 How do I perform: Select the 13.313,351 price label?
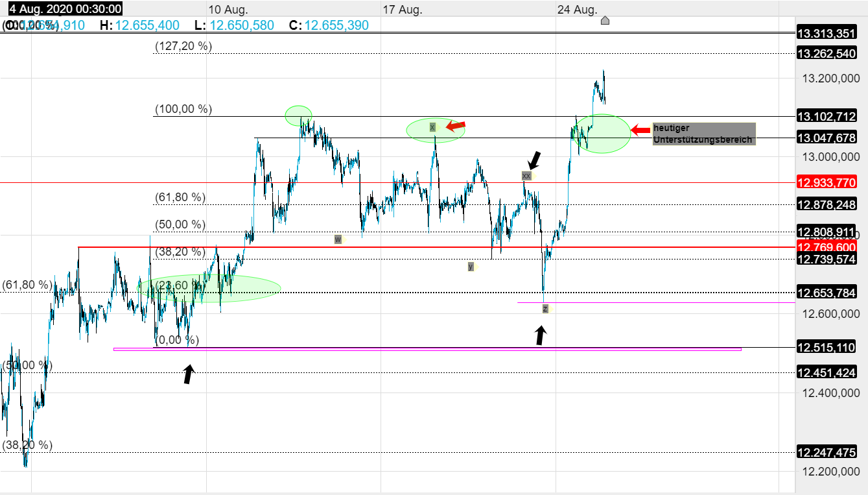(x=827, y=34)
